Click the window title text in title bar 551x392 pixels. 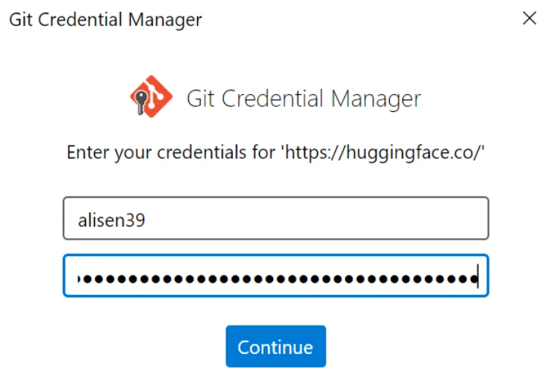[x=105, y=19]
